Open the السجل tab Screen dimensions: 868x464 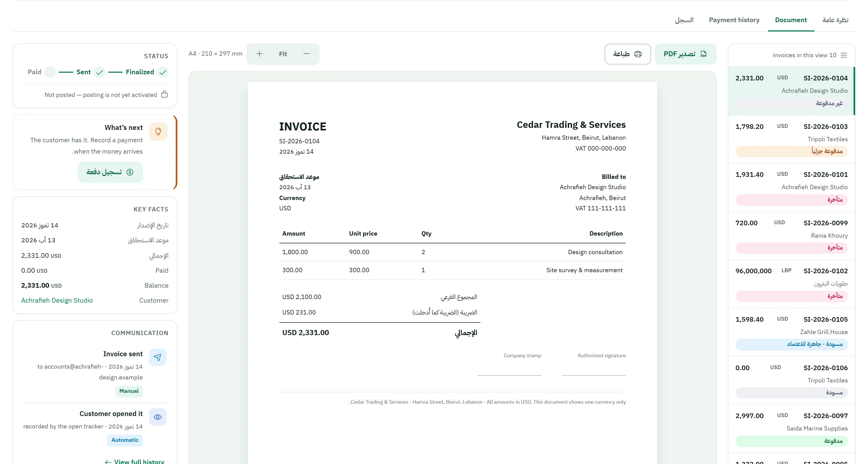tap(684, 20)
